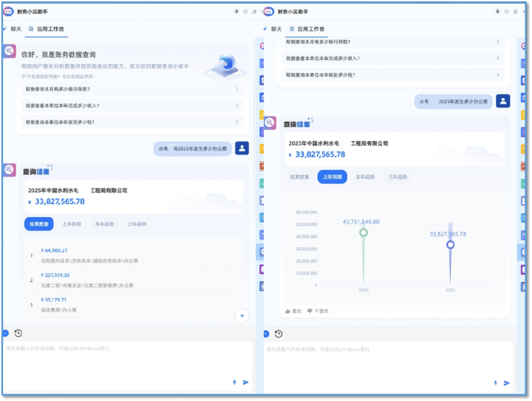
Task: Click round down-arrow button in left results list
Action: coord(242,316)
